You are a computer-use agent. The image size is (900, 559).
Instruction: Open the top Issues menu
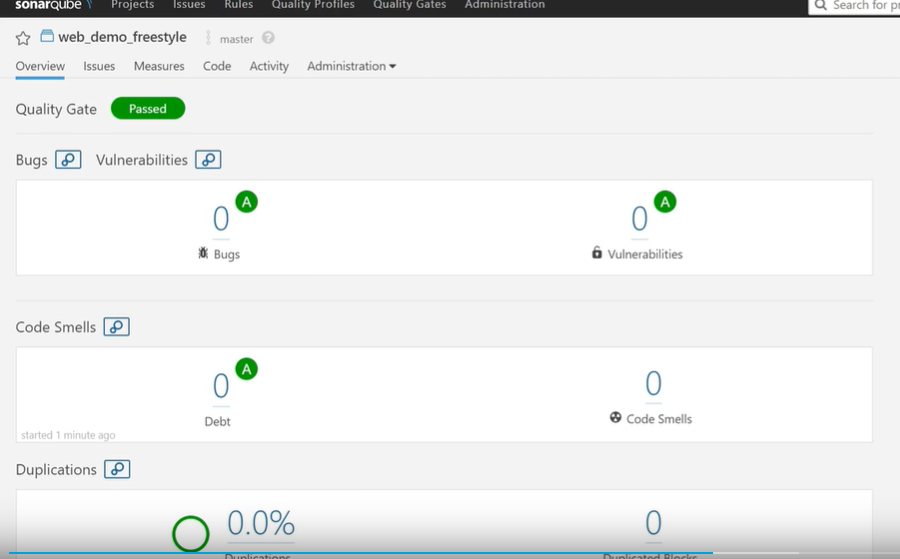(x=189, y=5)
